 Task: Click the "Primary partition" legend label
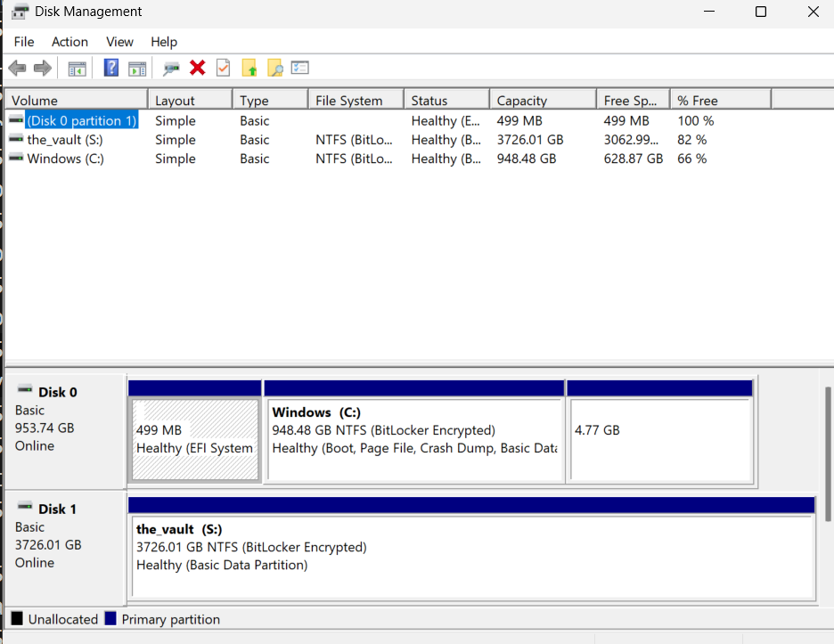click(x=171, y=619)
